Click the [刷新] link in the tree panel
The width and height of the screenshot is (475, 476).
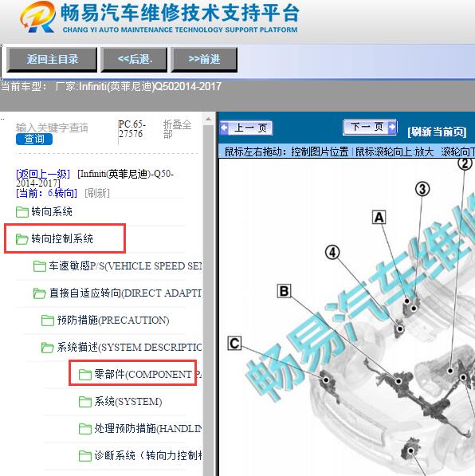coord(97,193)
